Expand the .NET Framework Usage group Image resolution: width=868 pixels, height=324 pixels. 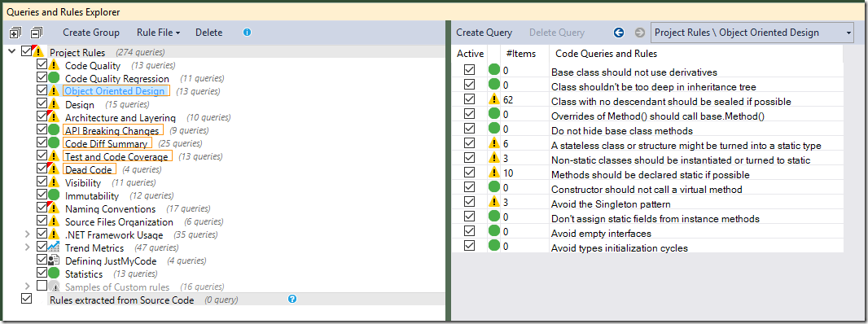point(27,234)
